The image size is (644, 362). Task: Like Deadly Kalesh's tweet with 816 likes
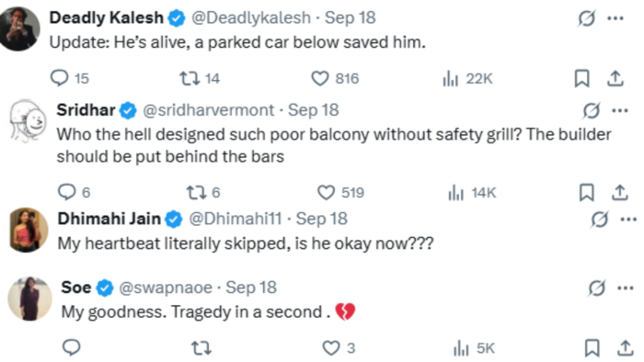click(320, 78)
